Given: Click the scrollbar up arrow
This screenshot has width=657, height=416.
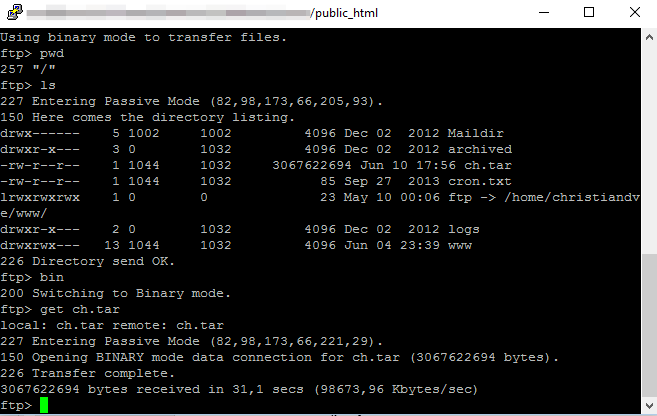Looking at the screenshot, I should point(649,37).
